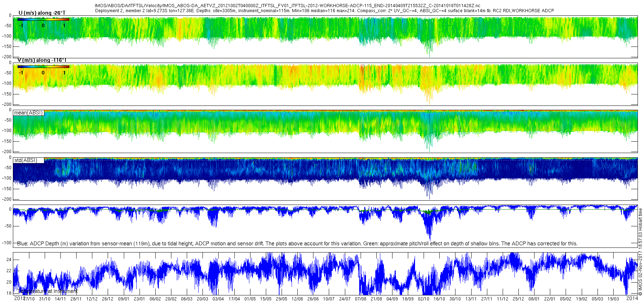Image resolution: width=644 pixels, height=304 pixels.
Task: Select the std(ABSI) panel label
Action: (x=29, y=160)
